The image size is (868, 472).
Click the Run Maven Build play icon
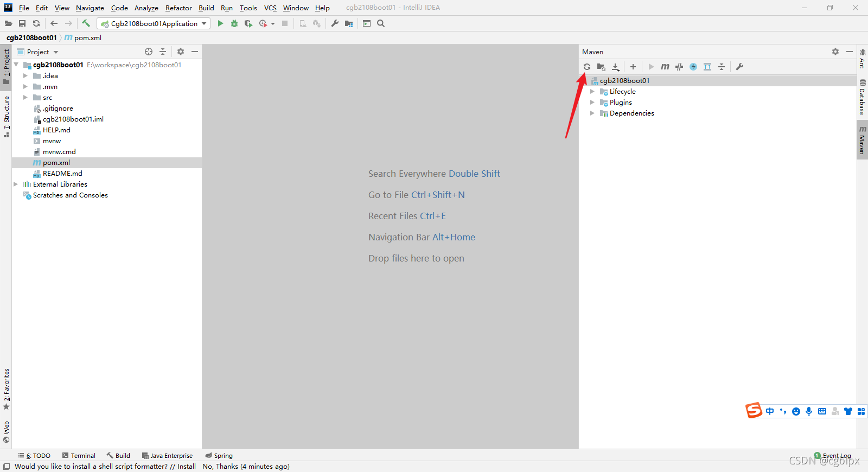pyautogui.click(x=651, y=67)
